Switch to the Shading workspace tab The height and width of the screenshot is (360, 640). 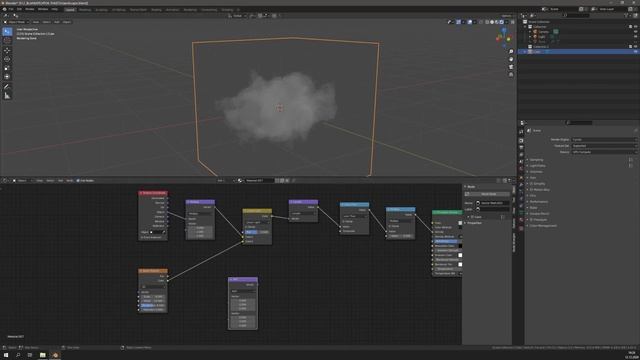coord(156,9)
